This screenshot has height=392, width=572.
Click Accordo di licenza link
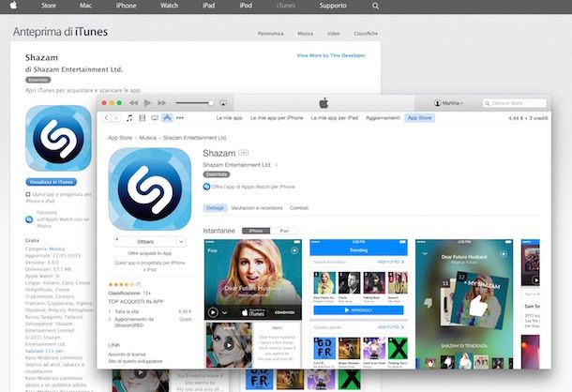(x=127, y=354)
